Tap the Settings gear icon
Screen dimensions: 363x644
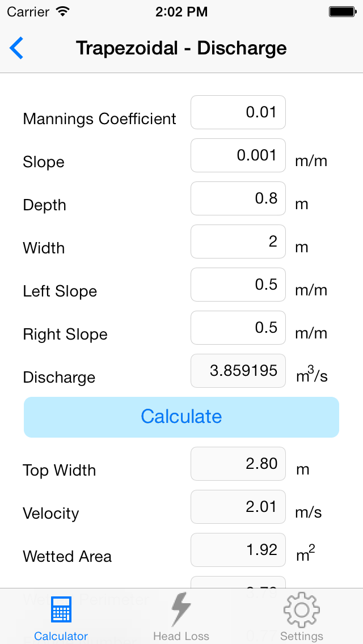pos(301,610)
